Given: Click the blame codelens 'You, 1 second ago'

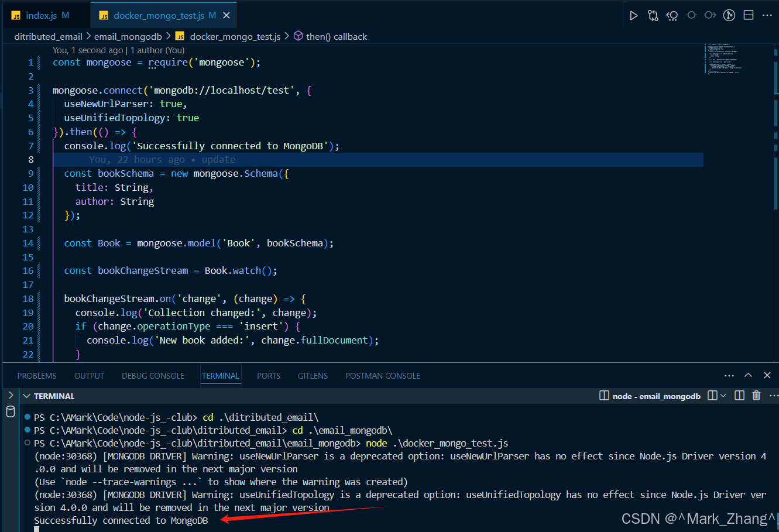Looking at the screenshot, I should pyautogui.click(x=88, y=50).
